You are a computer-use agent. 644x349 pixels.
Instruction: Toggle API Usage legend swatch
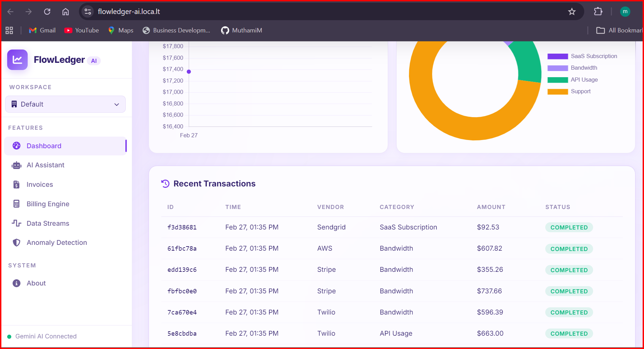pos(558,80)
